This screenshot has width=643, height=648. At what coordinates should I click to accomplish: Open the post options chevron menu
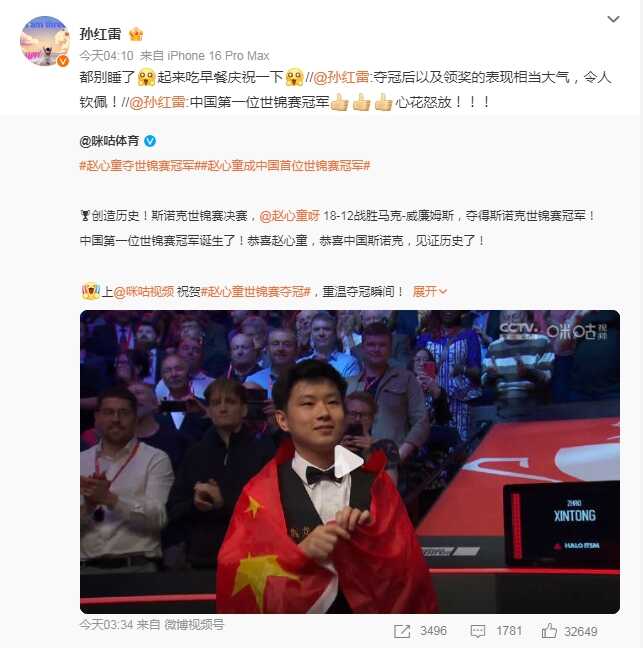coord(613,19)
